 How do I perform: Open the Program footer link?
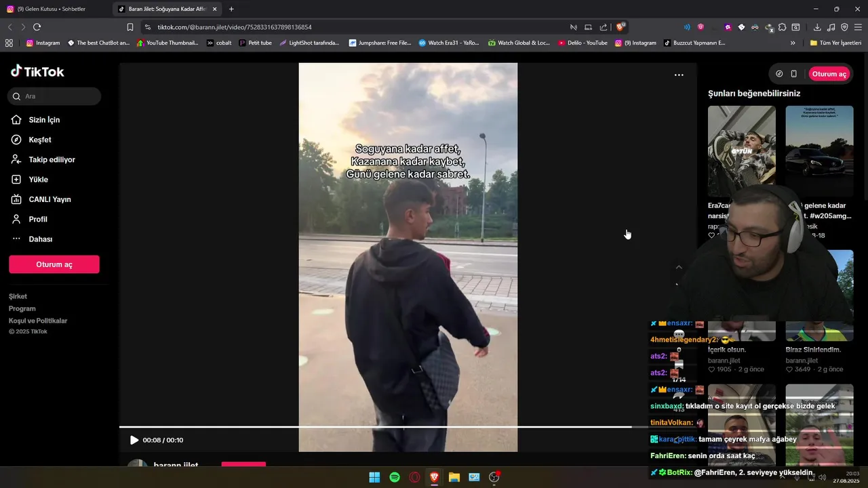22,308
